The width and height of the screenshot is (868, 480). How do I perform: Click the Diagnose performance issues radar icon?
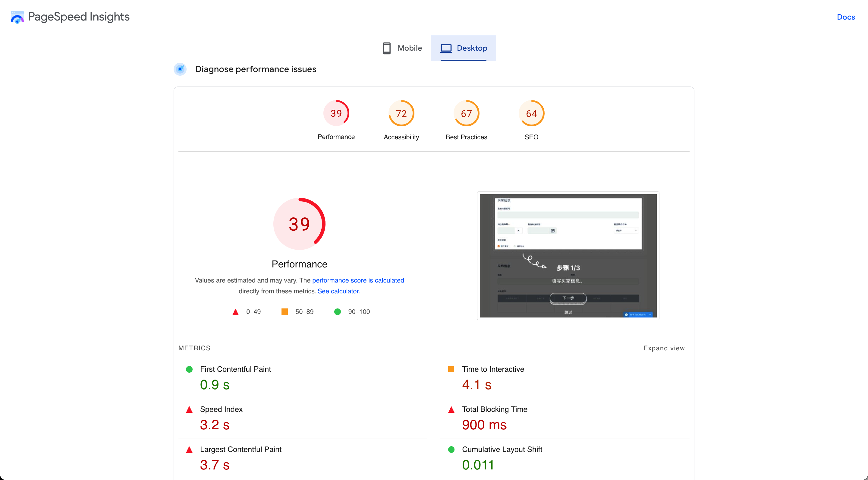(x=180, y=69)
